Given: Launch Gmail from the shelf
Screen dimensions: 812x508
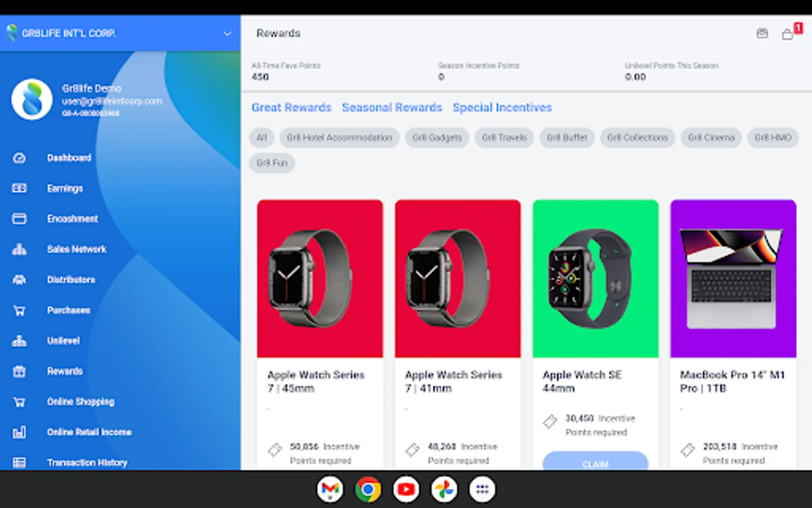Looking at the screenshot, I should pyautogui.click(x=330, y=489).
